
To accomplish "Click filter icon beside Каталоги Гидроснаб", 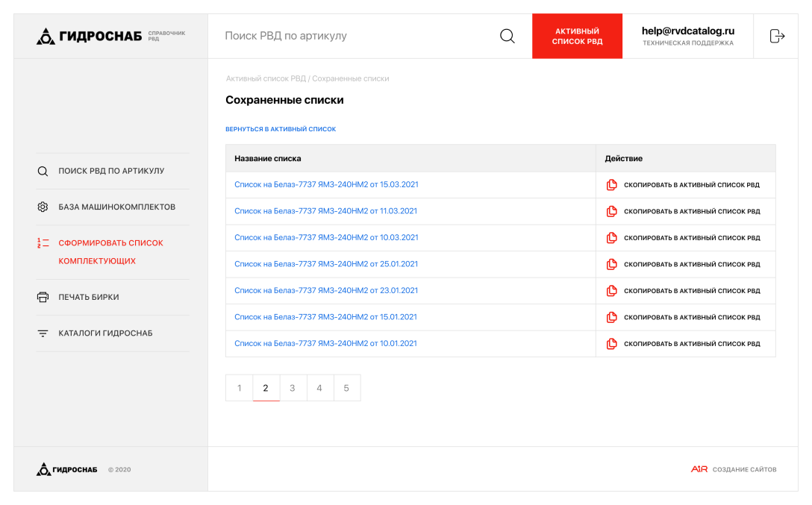I will coord(43,333).
